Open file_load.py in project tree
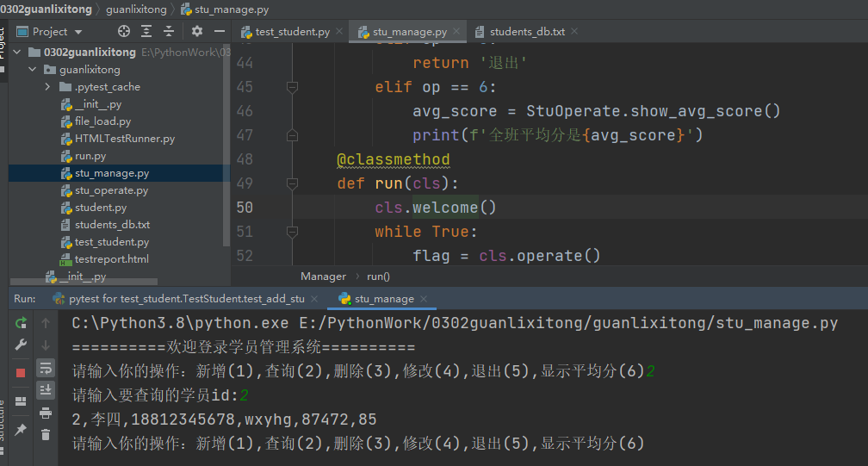868x466 pixels. (x=103, y=121)
